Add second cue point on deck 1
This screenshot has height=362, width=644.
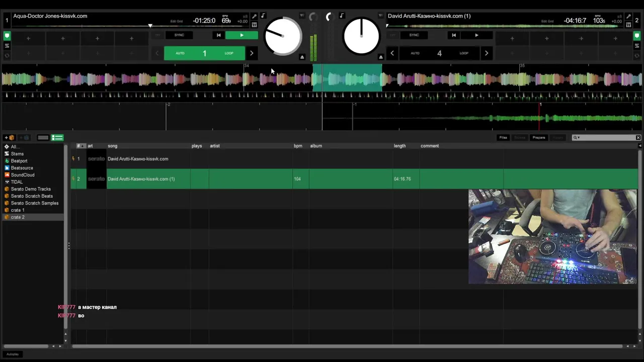[x=63, y=38]
